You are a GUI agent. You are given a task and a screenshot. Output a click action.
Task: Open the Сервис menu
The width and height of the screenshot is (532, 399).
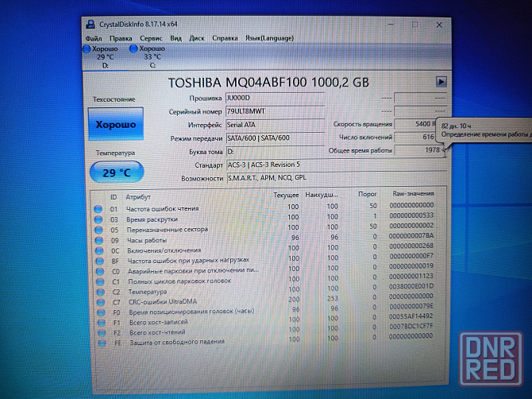(151, 38)
